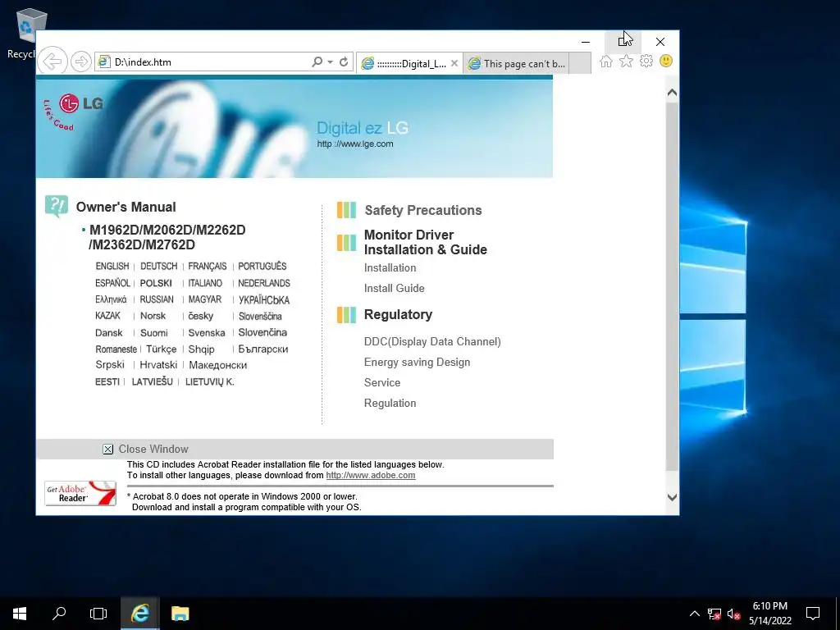
Task: Click the scrollbar down arrow
Action: (x=673, y=497)
